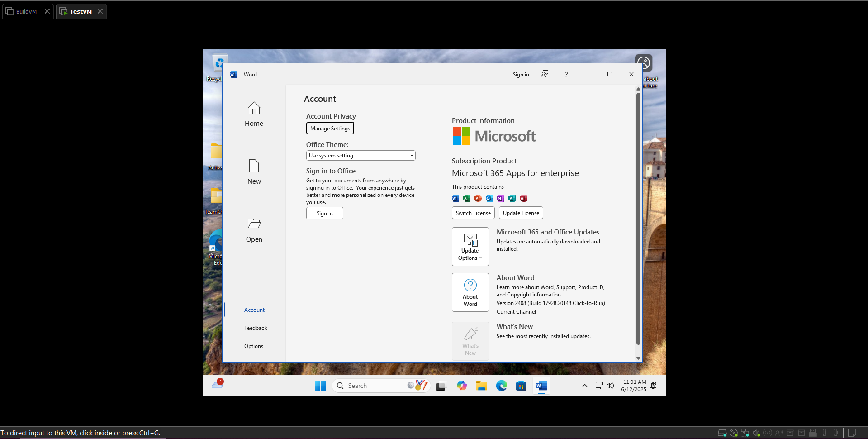Click the Manage Settings button
The height and width of the screenshot is (439, 868).
pos(330,129)
